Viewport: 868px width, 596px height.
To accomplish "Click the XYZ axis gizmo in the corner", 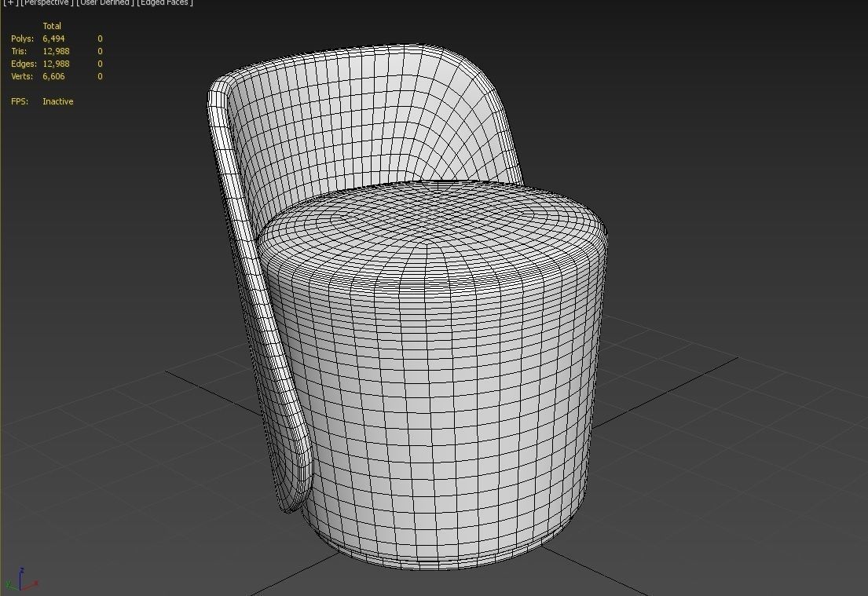I will [x=21, y=580].
